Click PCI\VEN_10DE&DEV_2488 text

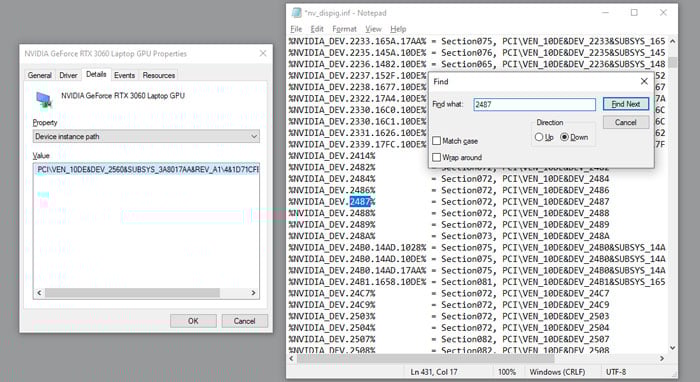(x=555, y=213)
